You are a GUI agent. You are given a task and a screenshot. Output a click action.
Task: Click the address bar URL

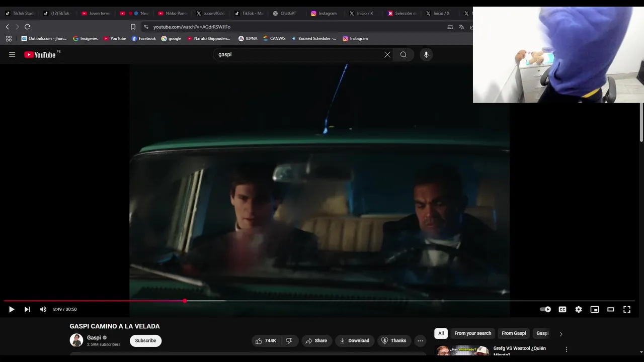192,27
